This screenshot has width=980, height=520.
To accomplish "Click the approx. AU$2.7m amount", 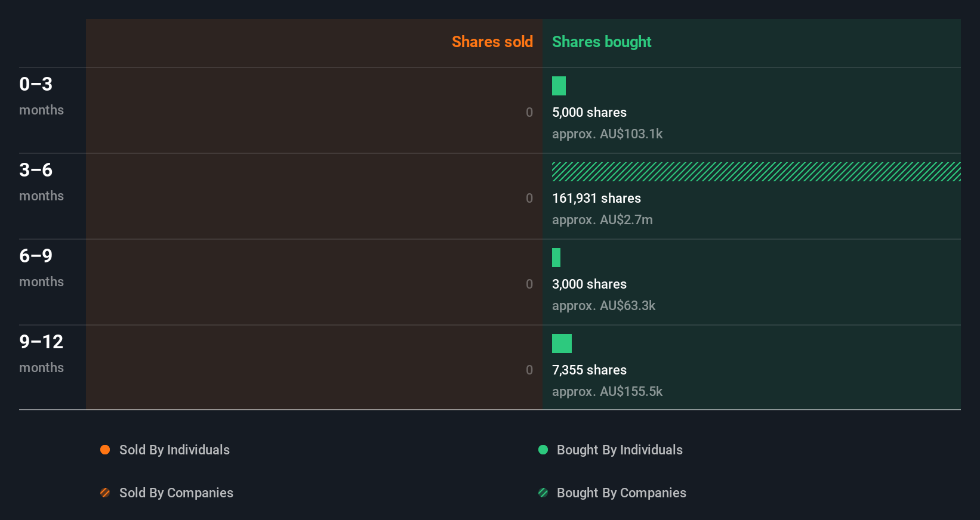I will [x=602, y=219].
